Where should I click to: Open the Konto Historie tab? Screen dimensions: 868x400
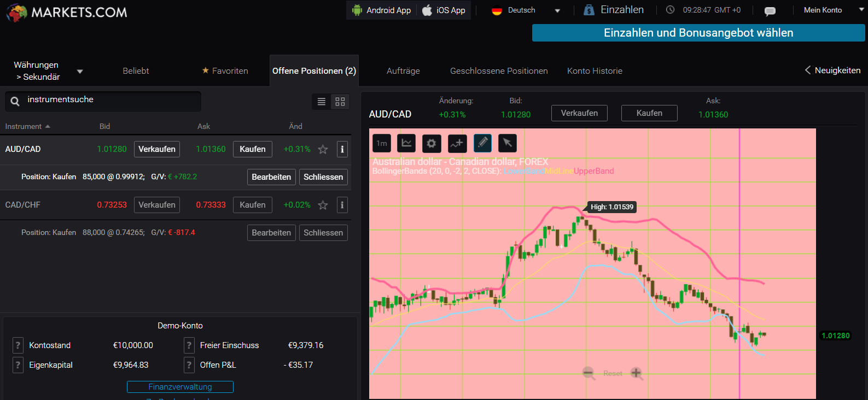coord(595,71)
